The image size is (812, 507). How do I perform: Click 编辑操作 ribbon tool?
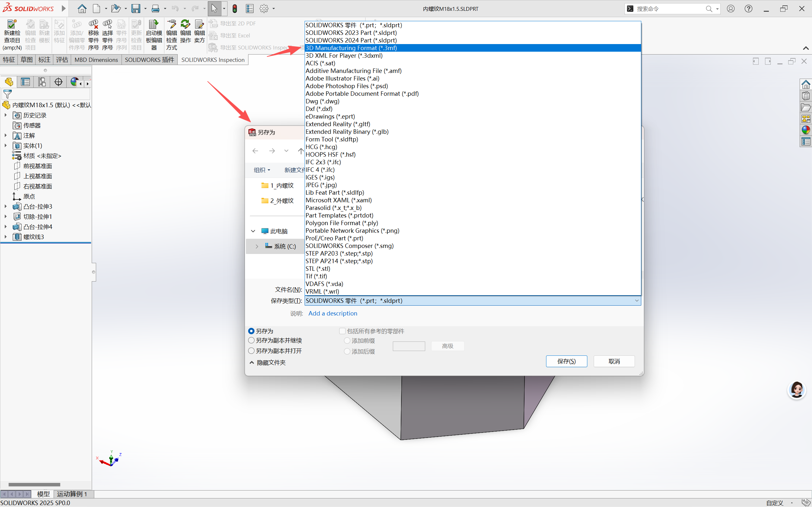pos(186,31)
